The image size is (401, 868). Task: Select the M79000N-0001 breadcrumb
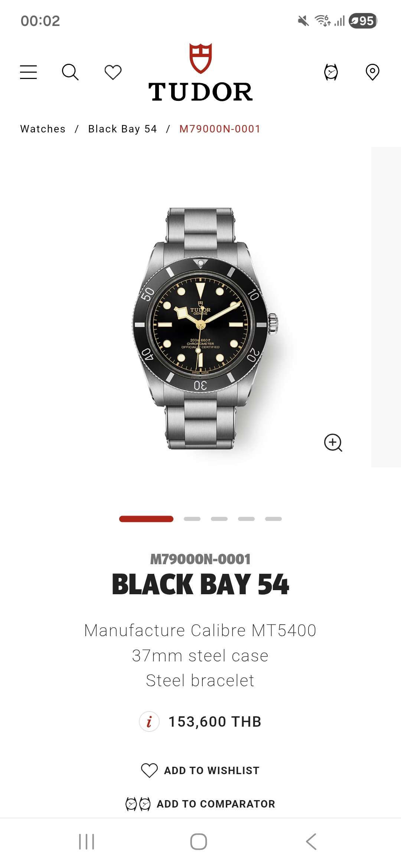pos(220,129)
